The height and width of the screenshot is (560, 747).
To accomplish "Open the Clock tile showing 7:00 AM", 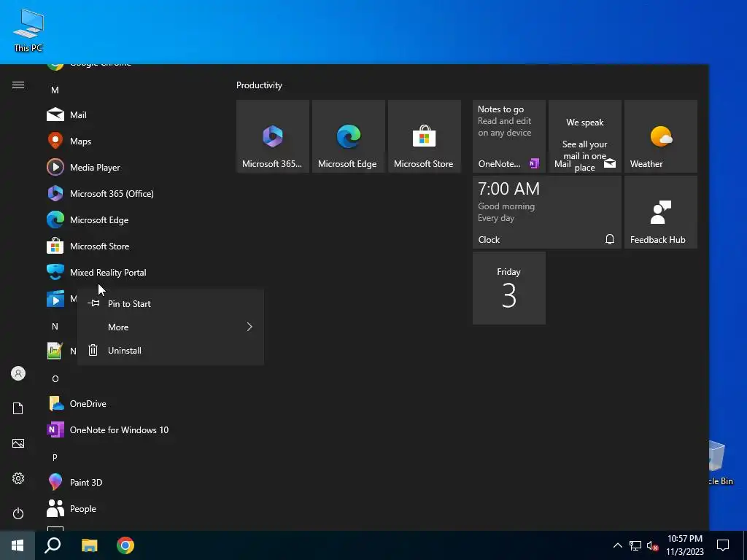I will point(547,212).
